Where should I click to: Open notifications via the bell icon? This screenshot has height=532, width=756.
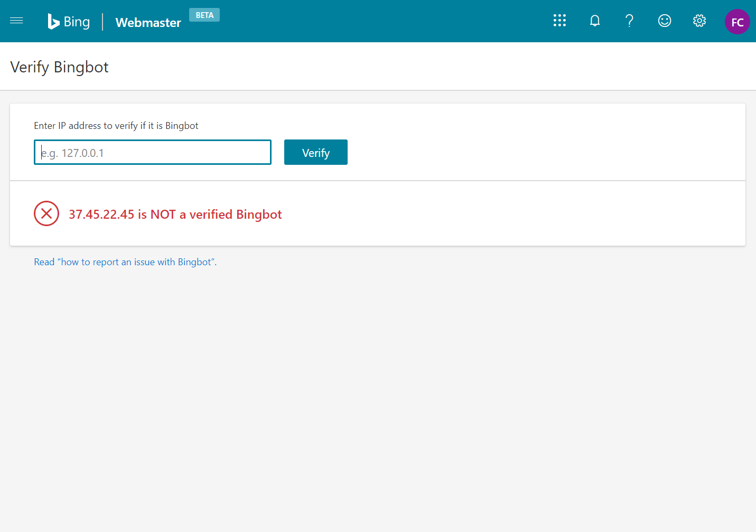pos(594,21)
